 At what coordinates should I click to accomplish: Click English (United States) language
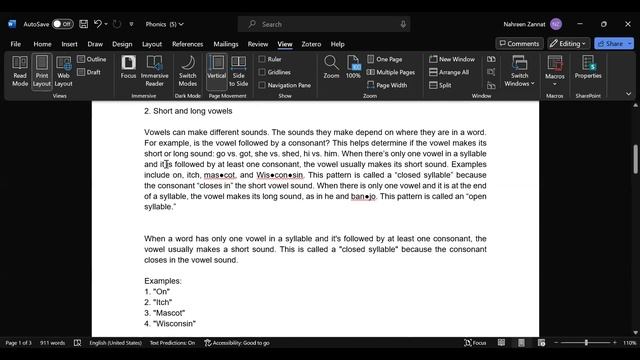(116, 343)
